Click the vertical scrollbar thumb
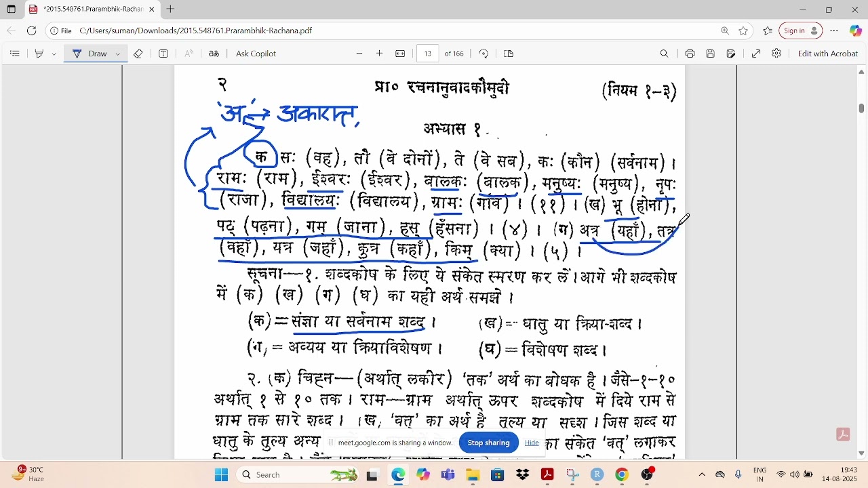 [x=862, y=108]
